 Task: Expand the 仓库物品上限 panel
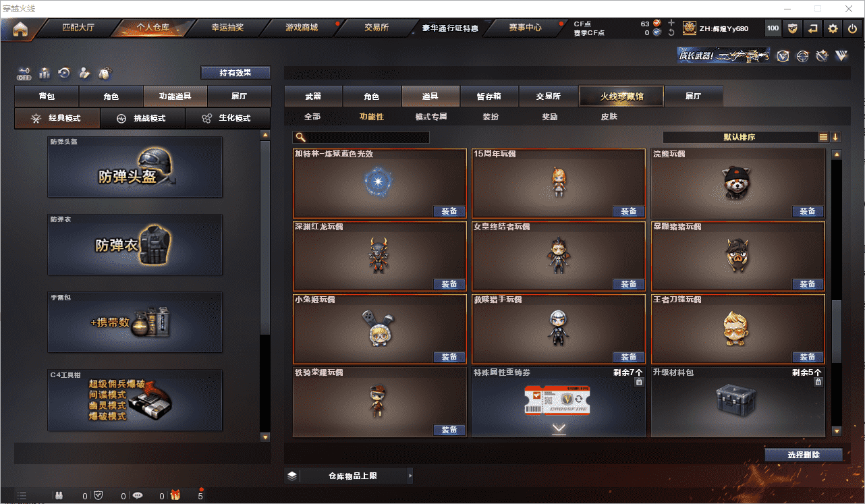tap(349, 476)
